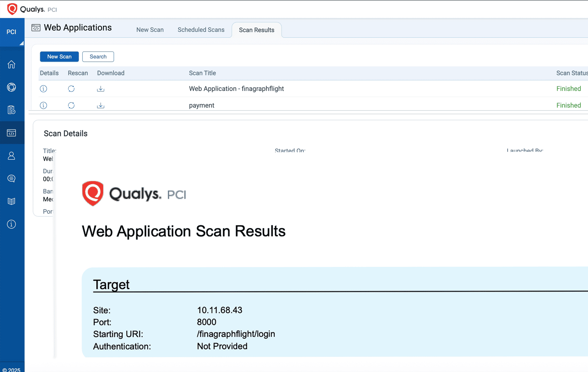Image resolution: width=588 pixels, height=372 pixels.
Task: Download the payment scan report
Action: coord(101,105)
